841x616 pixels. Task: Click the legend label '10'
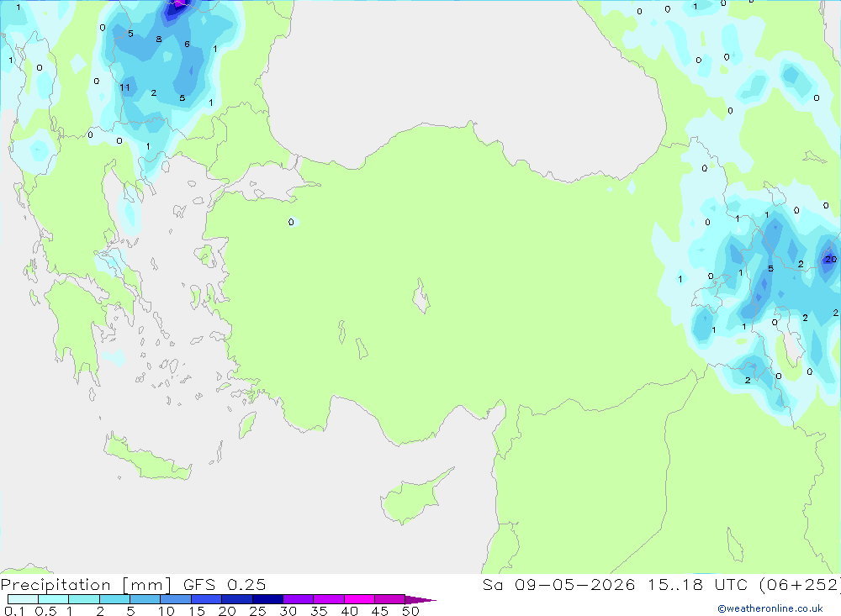[x=166, y=611]
